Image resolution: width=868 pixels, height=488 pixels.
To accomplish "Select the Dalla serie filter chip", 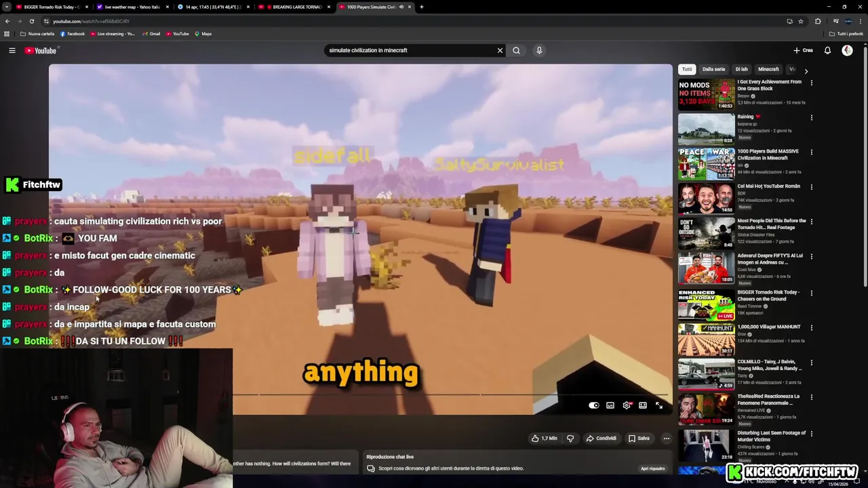I will (713, 69).
